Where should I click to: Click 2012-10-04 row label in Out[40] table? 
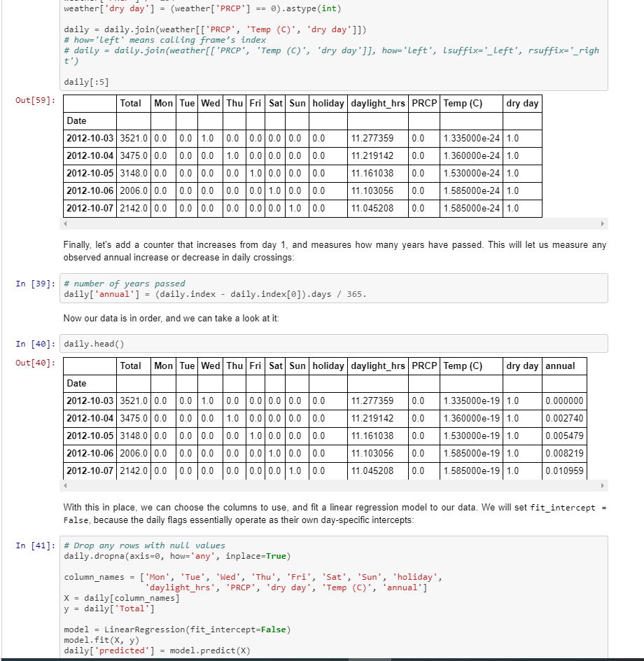click(x=90, y=418)
